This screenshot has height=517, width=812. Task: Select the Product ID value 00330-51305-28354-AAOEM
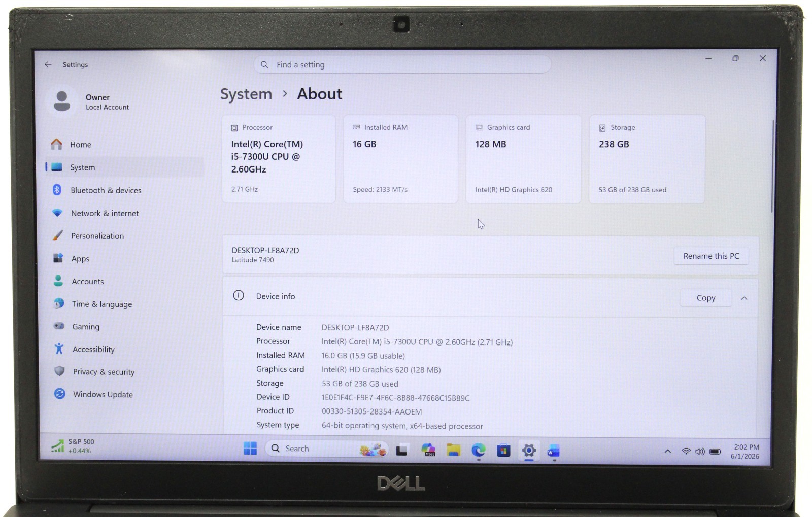click(x=371, y=411)
